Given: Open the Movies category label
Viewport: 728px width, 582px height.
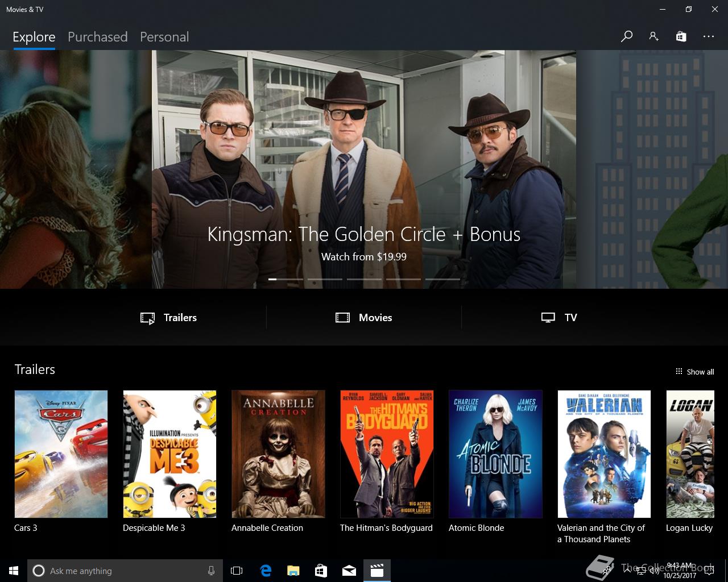Looking at the screenshot, I should click(375, 318).
